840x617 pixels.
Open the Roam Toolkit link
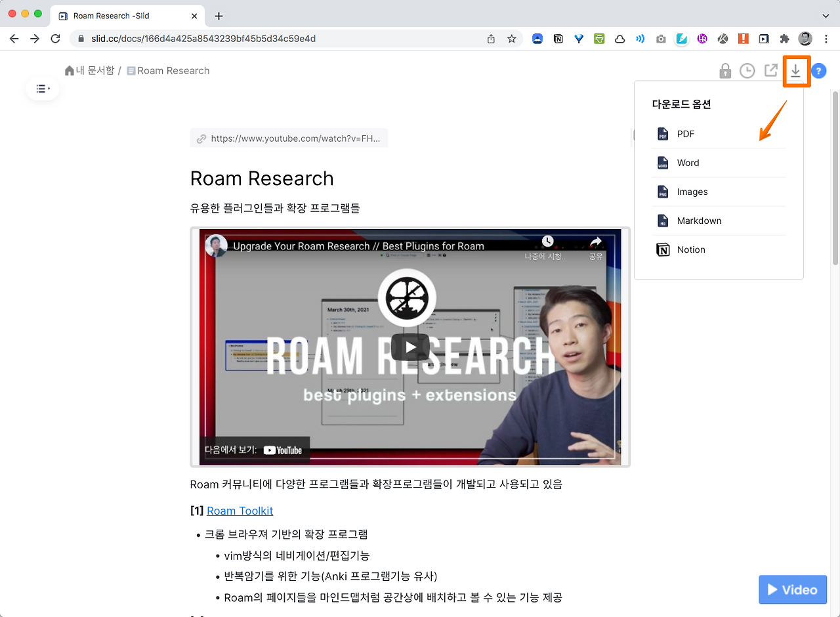240,511
